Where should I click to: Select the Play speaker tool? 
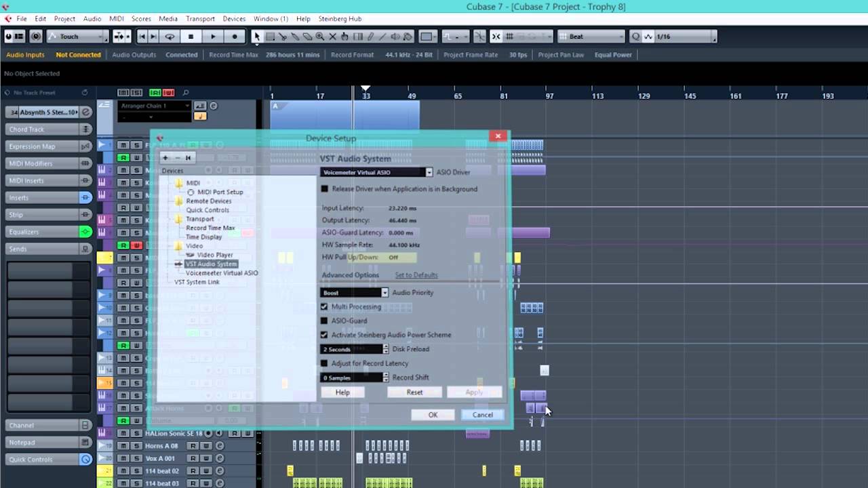(396, 37)
